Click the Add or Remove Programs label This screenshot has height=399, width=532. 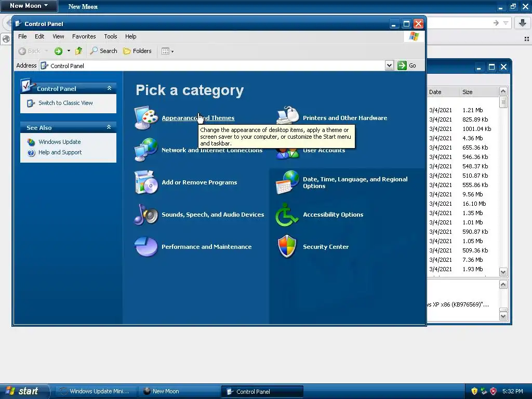click(199, 182)
